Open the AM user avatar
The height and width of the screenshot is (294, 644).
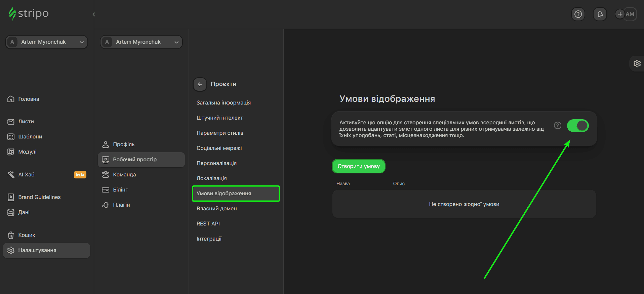(630, 14)
